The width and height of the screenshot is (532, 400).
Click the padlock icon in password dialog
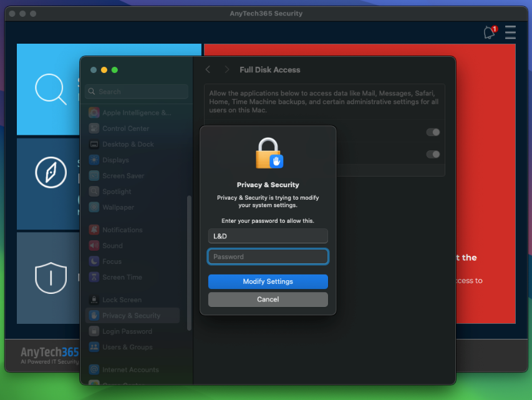coord(269,153)
